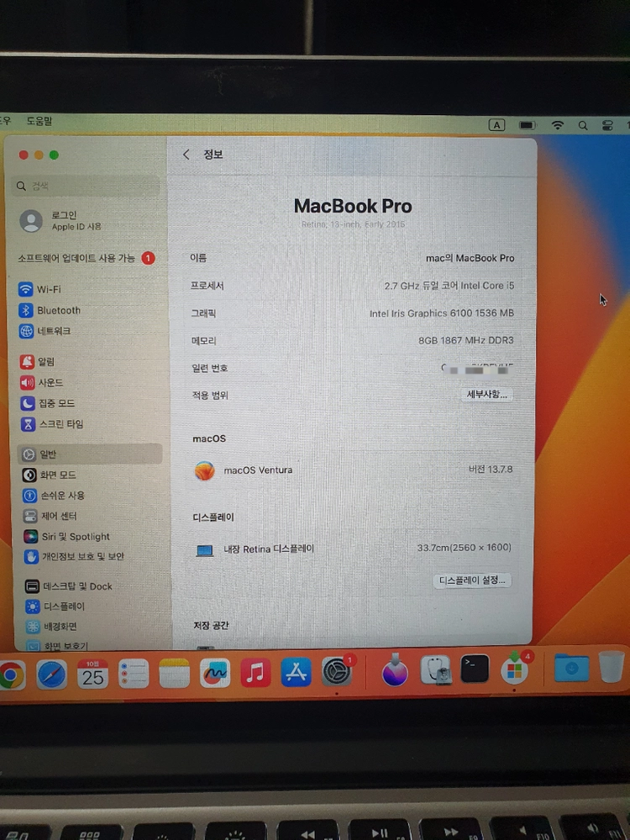Image resolution: width=630 pixels, height=840 pixels.
Task: Click the battery status menu bar icon
Action: pyautogui.click(x=528, y=125)
